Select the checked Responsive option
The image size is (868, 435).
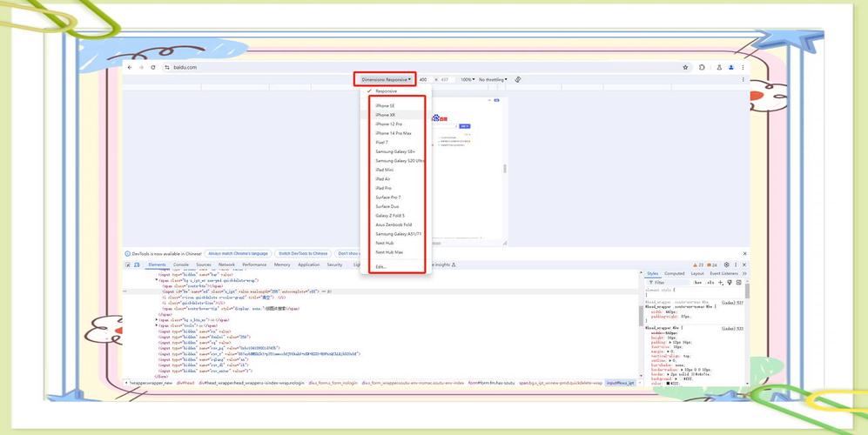tap(386, 91)
